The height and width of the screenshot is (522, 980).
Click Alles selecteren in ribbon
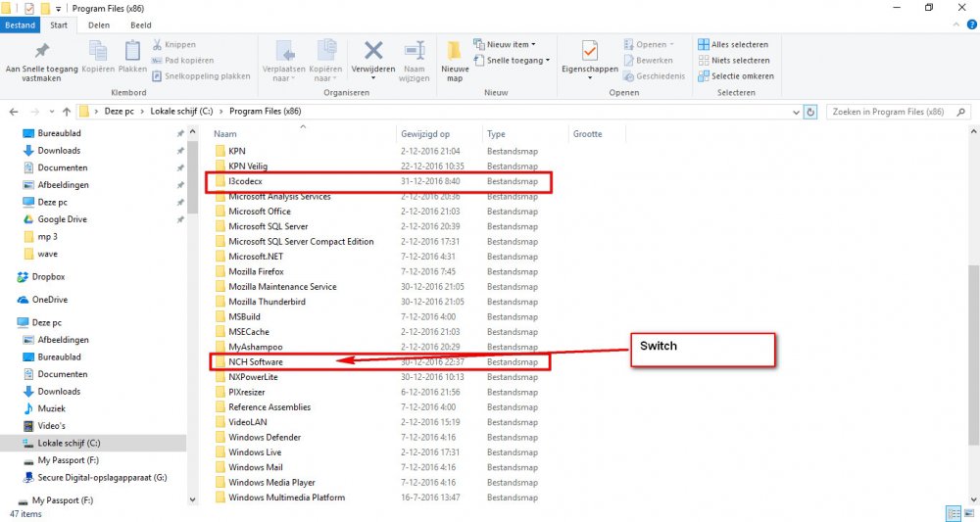tap(732, 44)
